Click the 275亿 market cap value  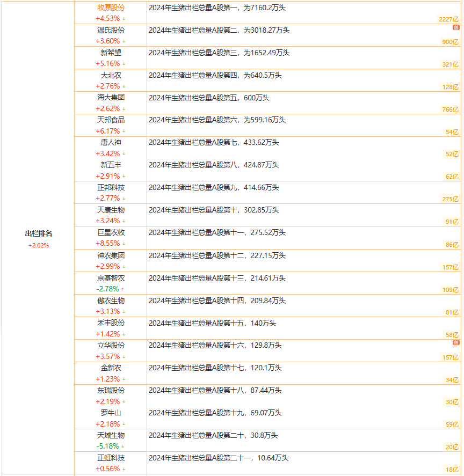pos(451,199)
